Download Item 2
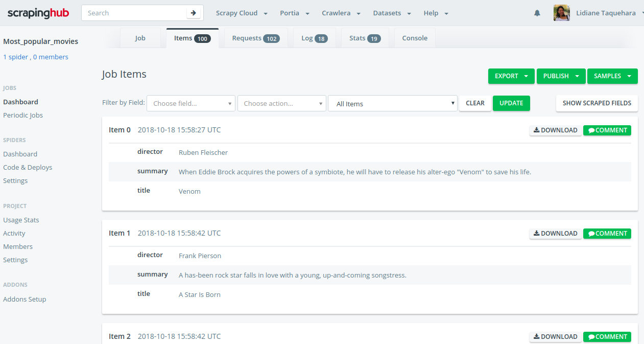Screen dimensions: 644x344 pyautogui.click(x=555, y=337)
